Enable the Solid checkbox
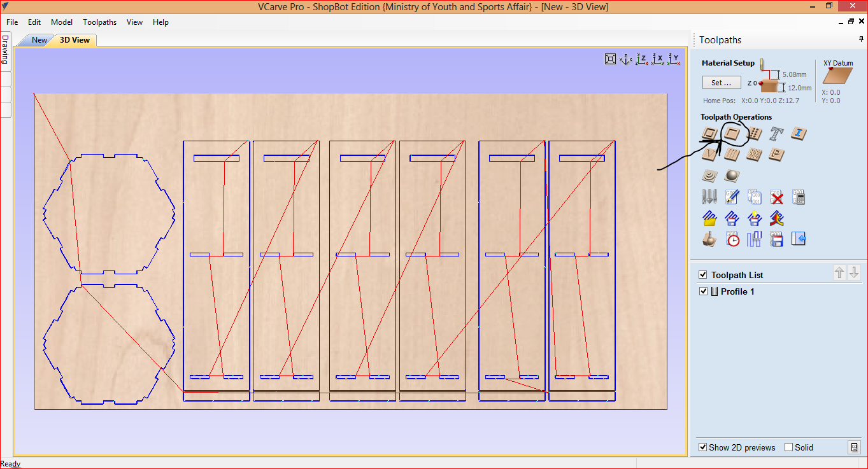 [789, 447]
